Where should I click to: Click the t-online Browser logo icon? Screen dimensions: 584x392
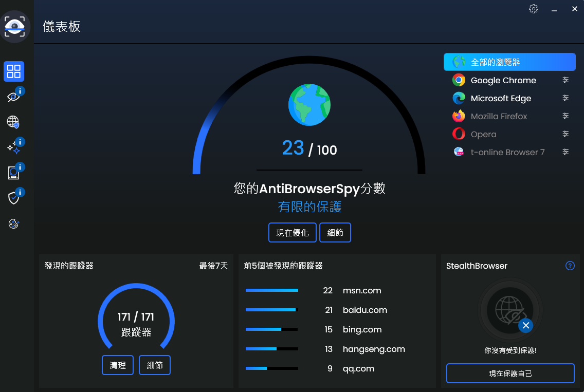point(459,152)
